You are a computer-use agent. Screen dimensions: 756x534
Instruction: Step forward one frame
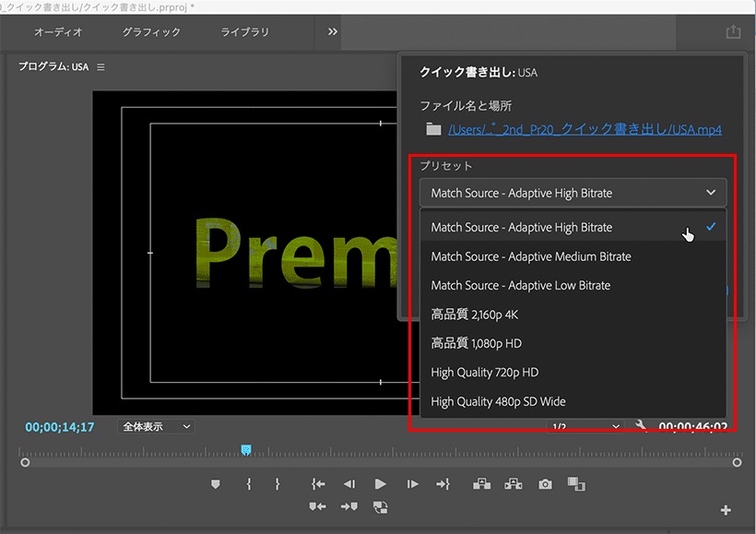pos(412,484)
